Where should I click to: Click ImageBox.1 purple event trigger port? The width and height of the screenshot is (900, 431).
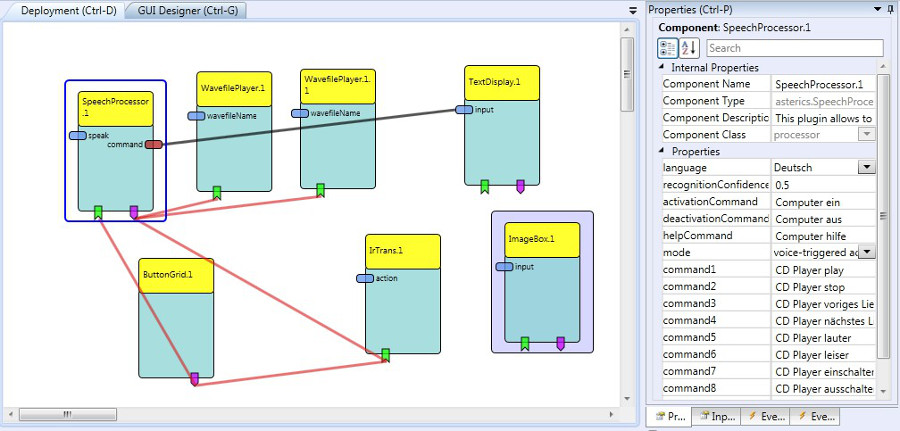[x=560, y=343]
